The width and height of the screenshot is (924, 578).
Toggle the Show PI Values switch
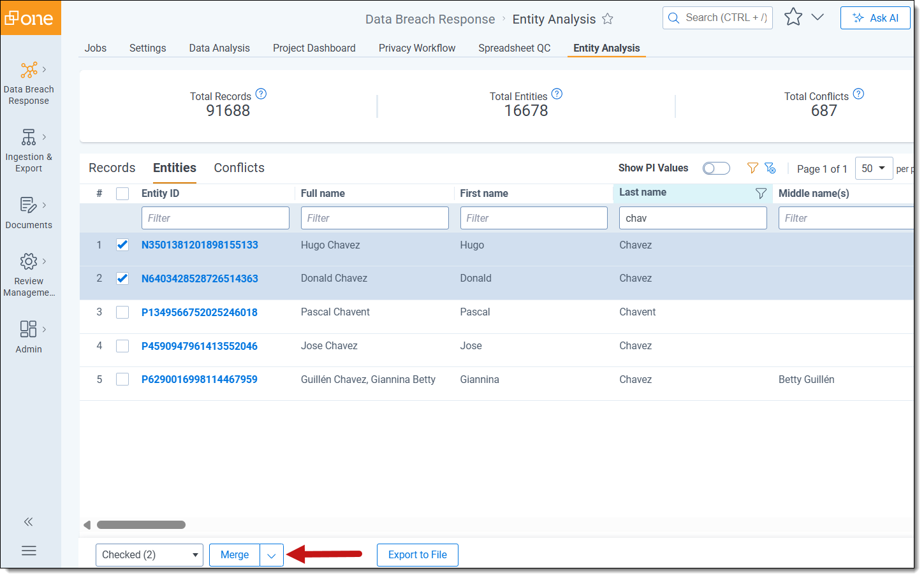[715, 168]
